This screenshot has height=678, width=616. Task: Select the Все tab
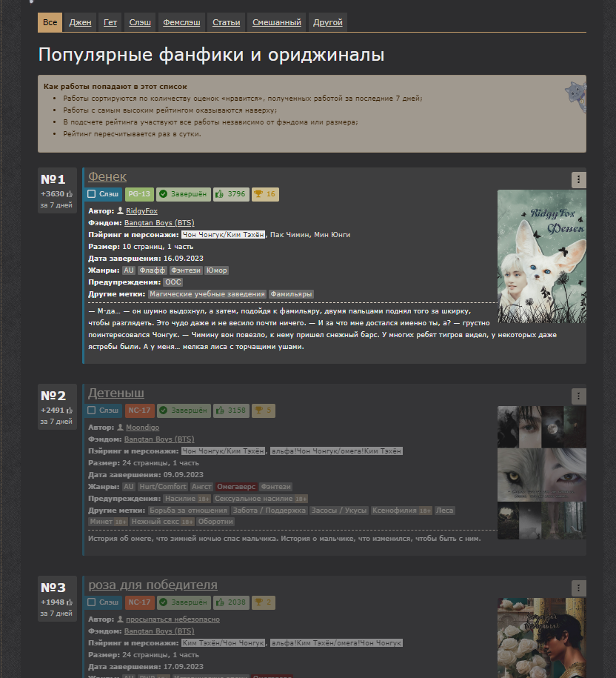[x=50, y=22]
